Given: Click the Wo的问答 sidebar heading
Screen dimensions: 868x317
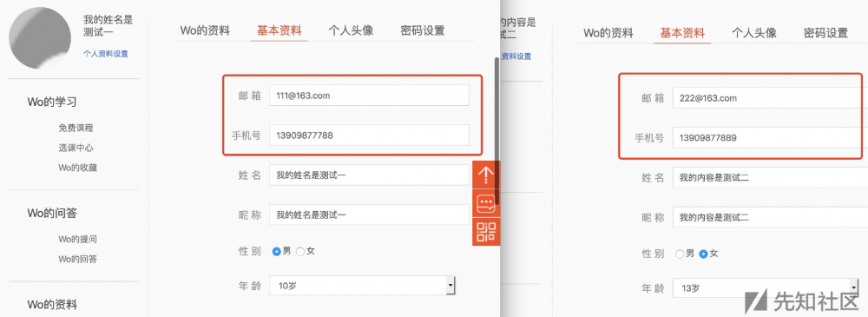Looking at the screenshot, I should [x=52, y=213].
